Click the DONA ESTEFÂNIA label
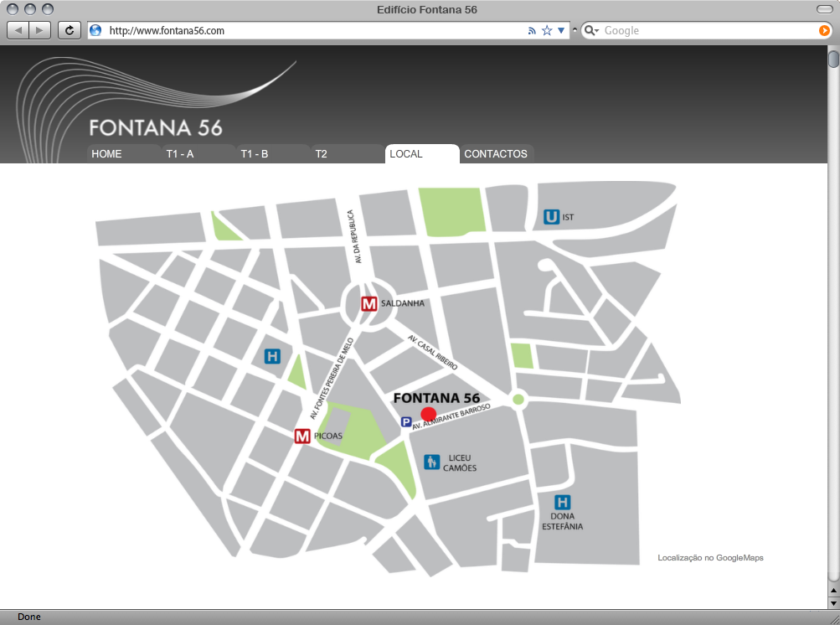The image size is (840, 625). 563,521
